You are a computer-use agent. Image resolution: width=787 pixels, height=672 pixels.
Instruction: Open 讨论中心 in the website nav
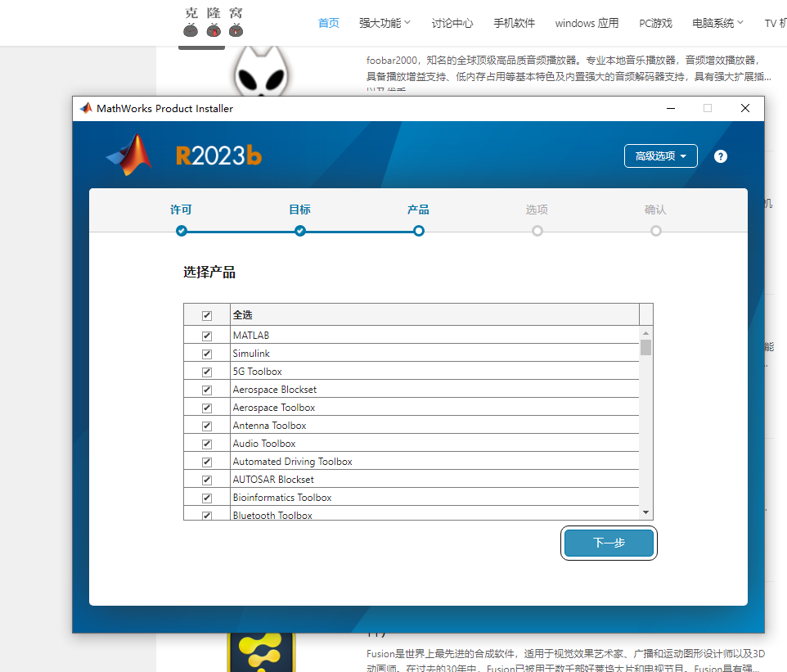point(452,23)
